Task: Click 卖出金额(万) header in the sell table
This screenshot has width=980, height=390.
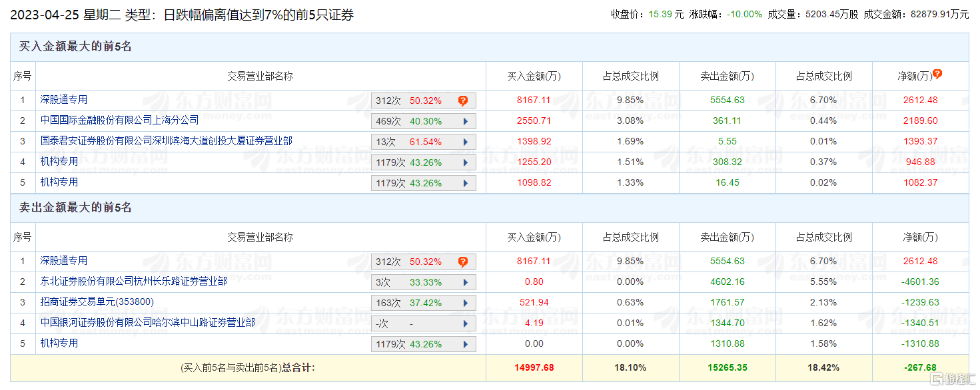Action: click(x=728, y=238)
